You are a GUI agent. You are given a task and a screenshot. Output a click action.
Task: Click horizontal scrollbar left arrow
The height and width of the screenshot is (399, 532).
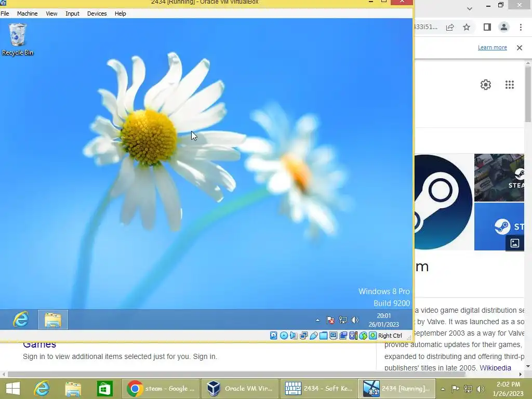pyautogui.click(x=4, y=375)
